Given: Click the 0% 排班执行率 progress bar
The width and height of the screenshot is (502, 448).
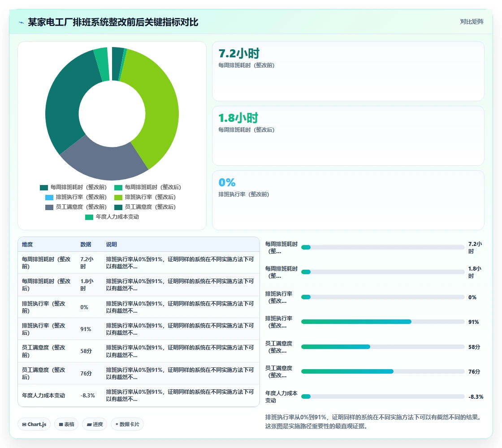Looking at the screenshot, I should pyautogui.click(x=383, y=297).
